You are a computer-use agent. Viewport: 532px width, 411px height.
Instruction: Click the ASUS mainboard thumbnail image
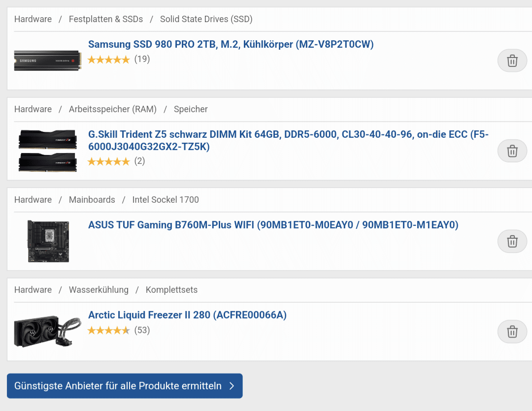point(48,241)
